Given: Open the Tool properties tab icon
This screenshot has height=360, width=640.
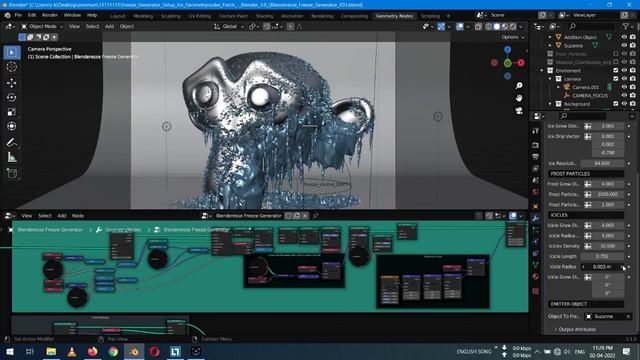Looking at the screenshot, I should tap(536, 131).
